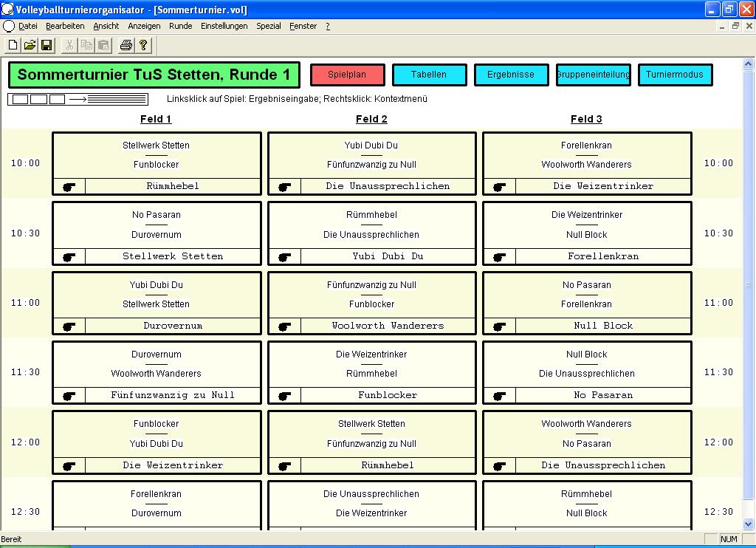
Task: Toggle the boxes-to-list layout switch graphic
Action: click(x=78, y=99)
